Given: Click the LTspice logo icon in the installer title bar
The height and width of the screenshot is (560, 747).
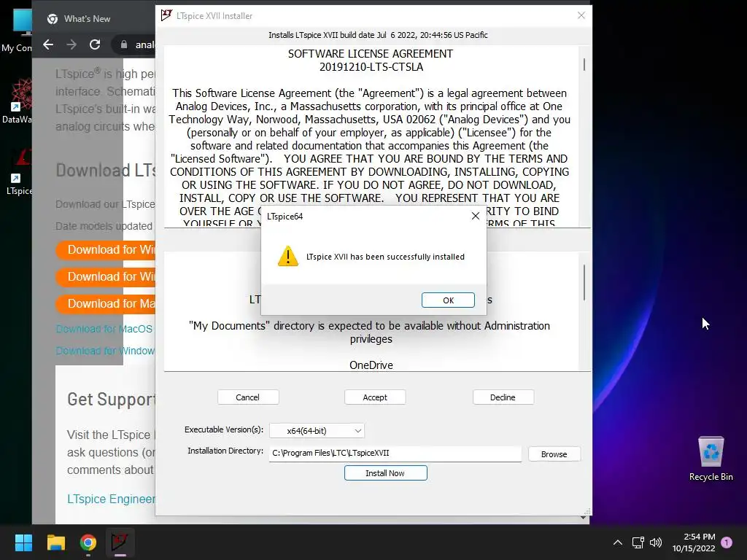Looking at the screenshot, I should (166, 15).
